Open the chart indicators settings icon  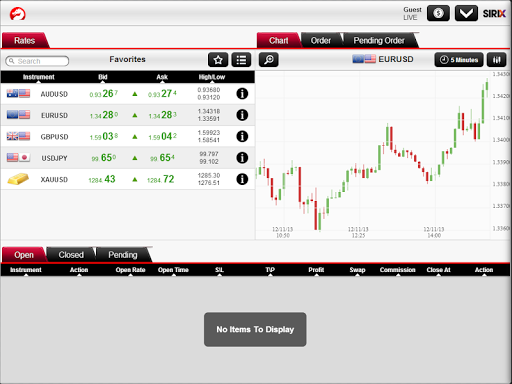(x=496, y=60)
